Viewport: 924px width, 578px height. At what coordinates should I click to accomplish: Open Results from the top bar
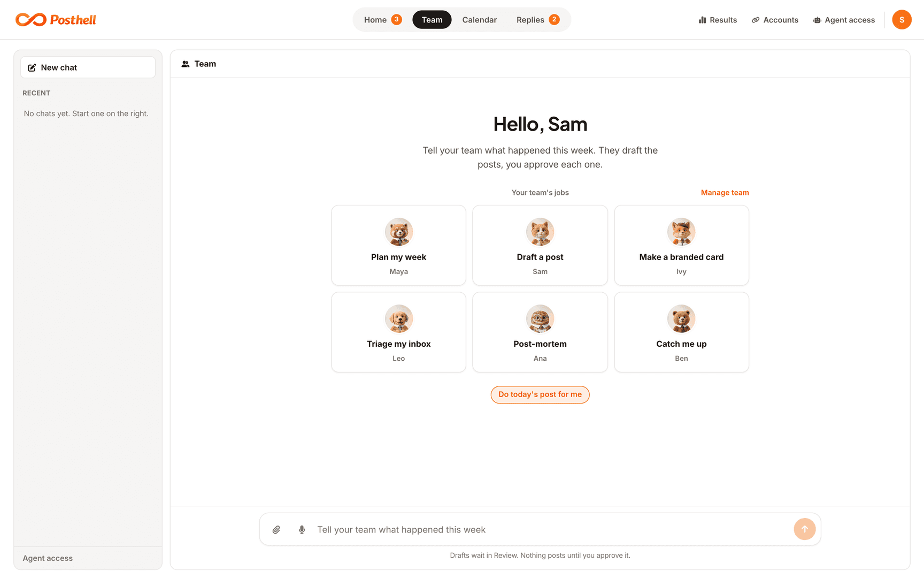[x=718, y=20]
